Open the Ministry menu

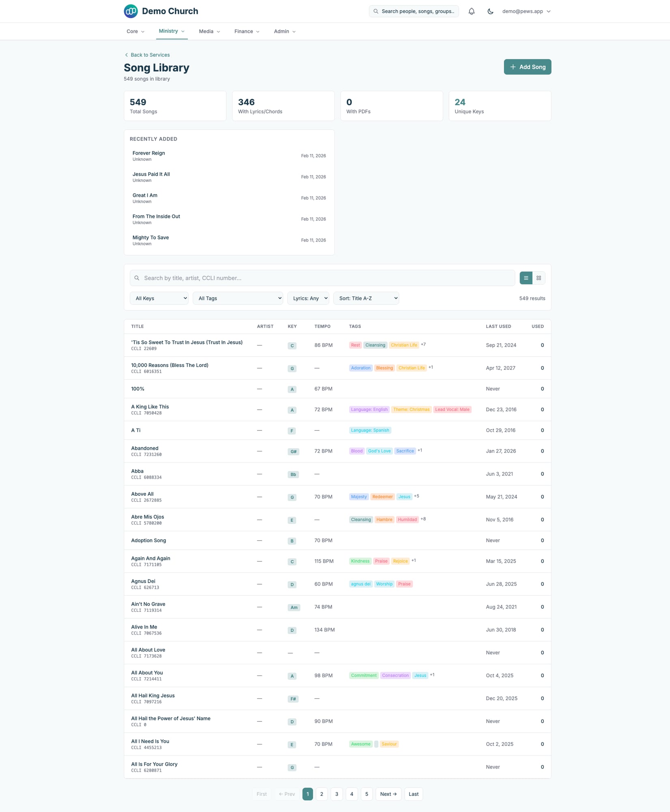coord(172,31)
